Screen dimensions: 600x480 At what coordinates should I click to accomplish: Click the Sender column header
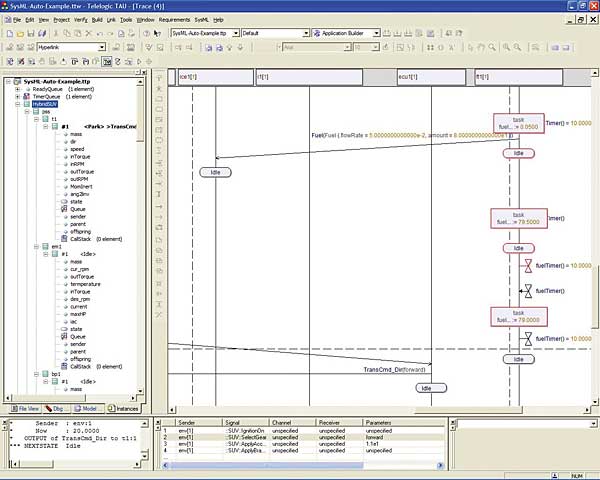pos(199,423)
